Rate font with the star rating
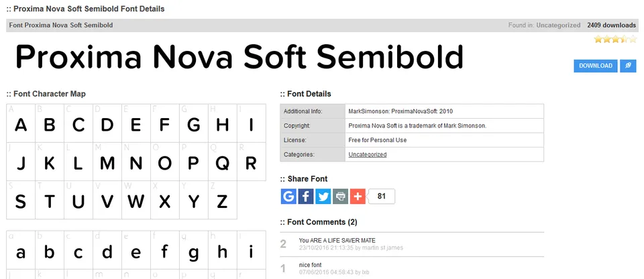Screen dimensions: 644x279 (x=615, y=40)
